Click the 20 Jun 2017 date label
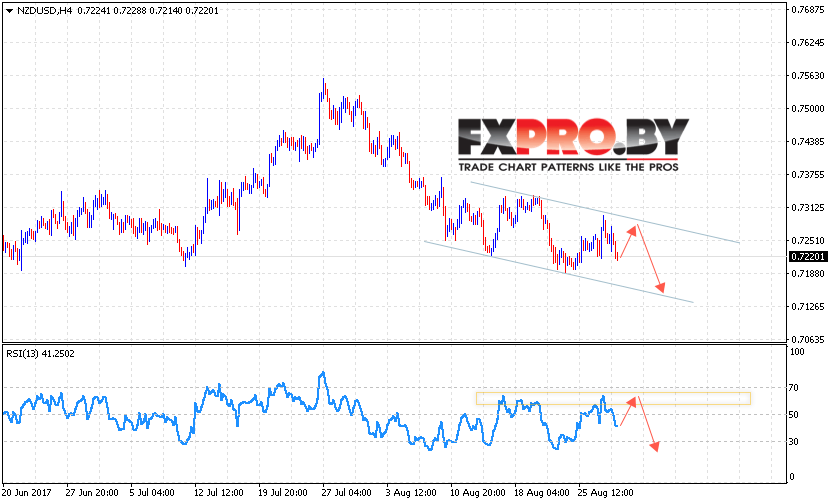The image size is (829, 504). coord(27,493)
